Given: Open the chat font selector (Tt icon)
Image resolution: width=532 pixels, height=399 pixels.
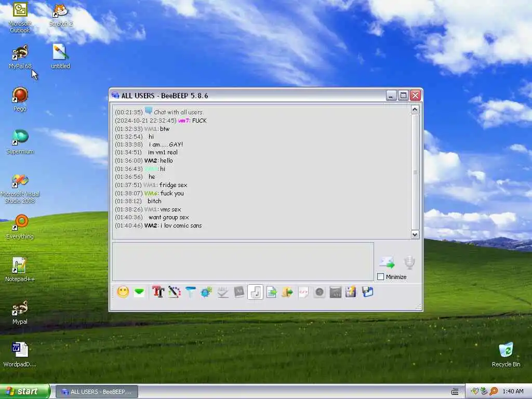Looking at the screenshot, I should tap(158, 292).
